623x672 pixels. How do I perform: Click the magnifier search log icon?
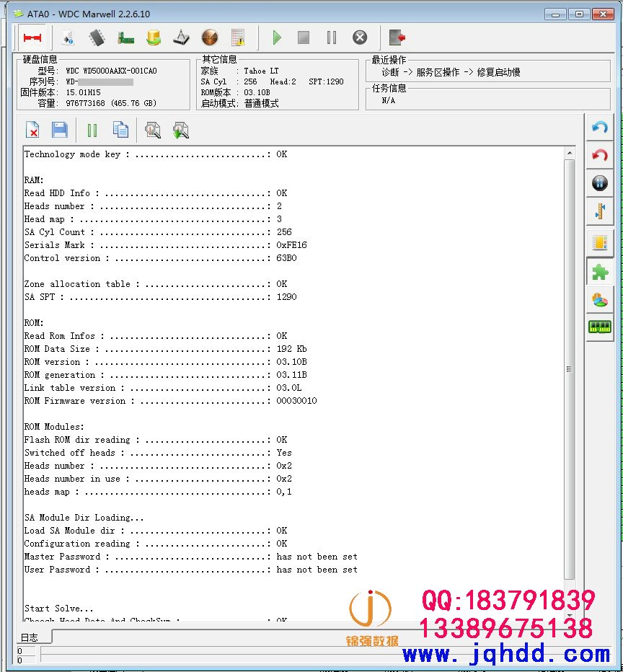tap(153, 130)
